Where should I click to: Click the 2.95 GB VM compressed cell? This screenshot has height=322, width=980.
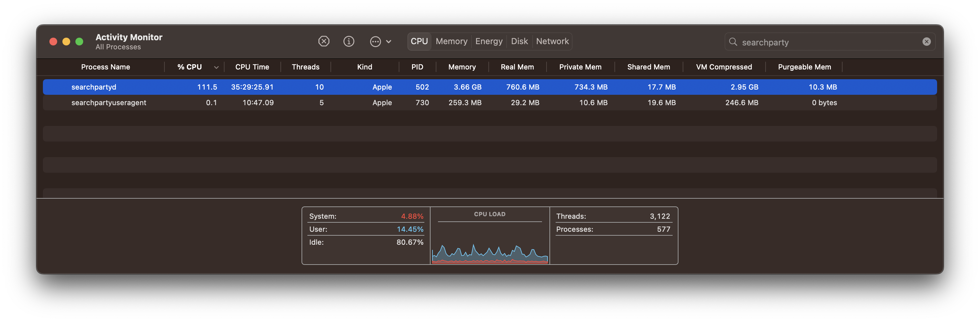[x=744, y=87]
